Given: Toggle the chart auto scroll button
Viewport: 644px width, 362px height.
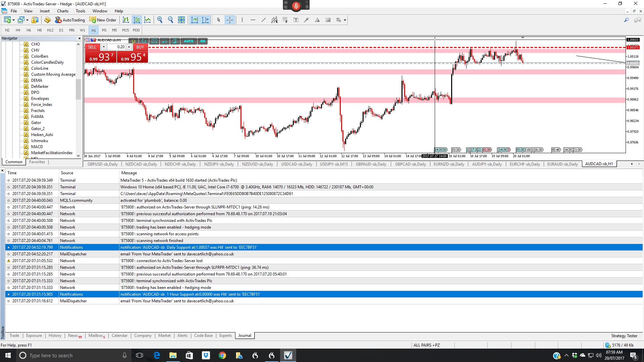Looking at the screenshot, I should coord(195,20).
